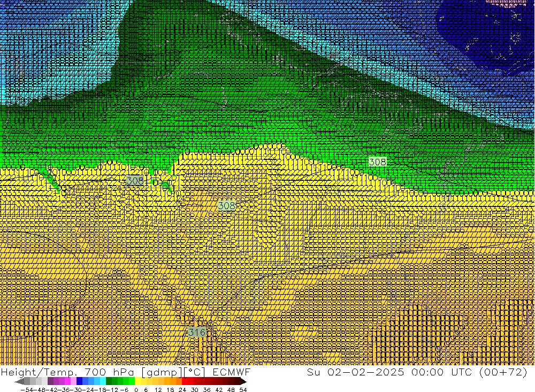
Task: Click the orange 18°C legend swatch
Action: [x=173, y=381]
